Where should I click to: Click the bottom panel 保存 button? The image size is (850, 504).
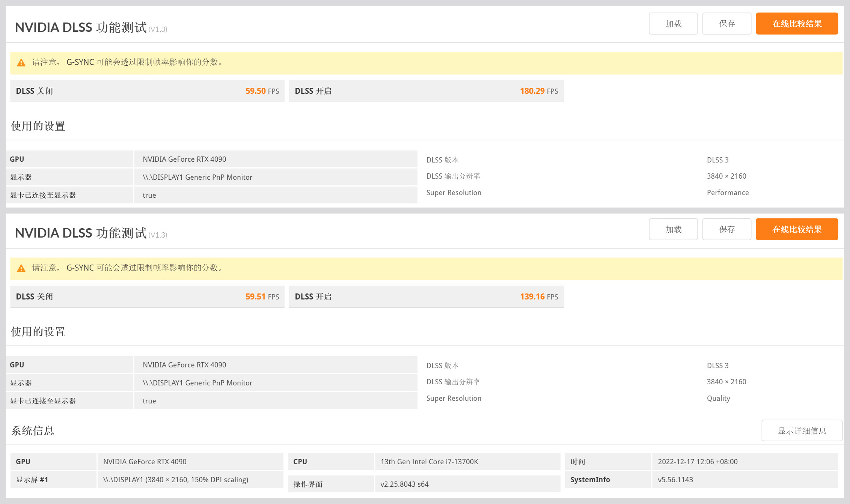727,229
